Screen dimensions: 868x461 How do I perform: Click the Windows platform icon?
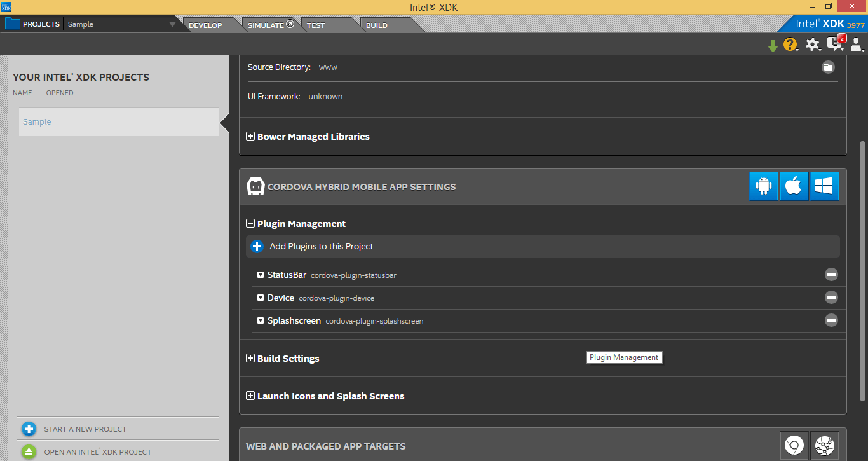(824, 186)
